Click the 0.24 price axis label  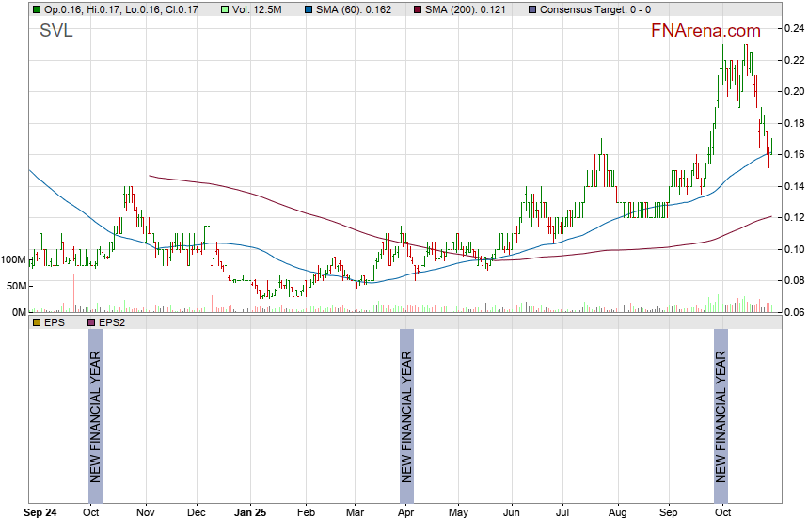click(793, 29)
